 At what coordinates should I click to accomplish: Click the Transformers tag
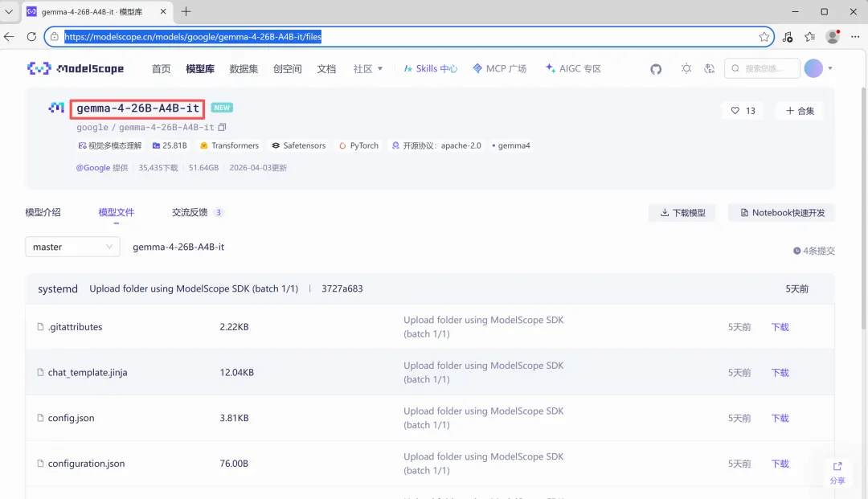pyautogui.click(x=229, y=145)
